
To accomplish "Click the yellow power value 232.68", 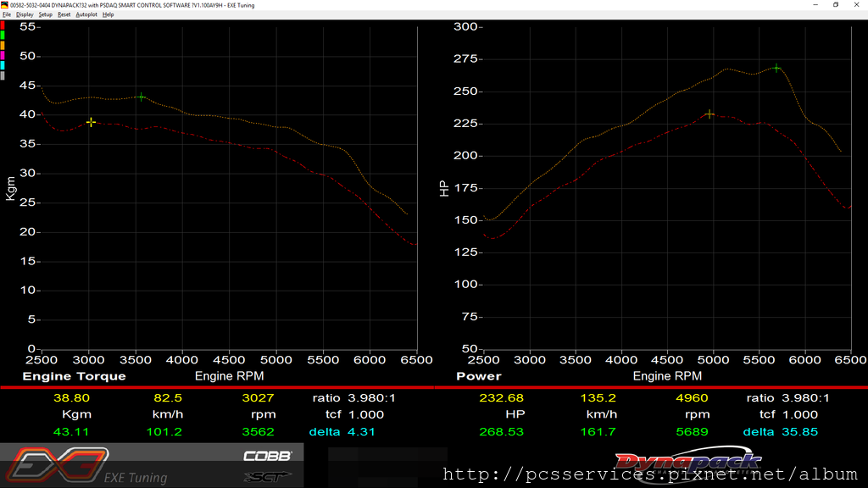I will [x=501, y=398].
